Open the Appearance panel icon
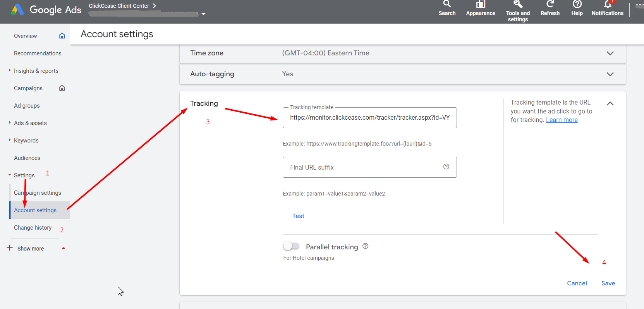The height and width of the screenshot is (309, 644). tap(481, 4)
